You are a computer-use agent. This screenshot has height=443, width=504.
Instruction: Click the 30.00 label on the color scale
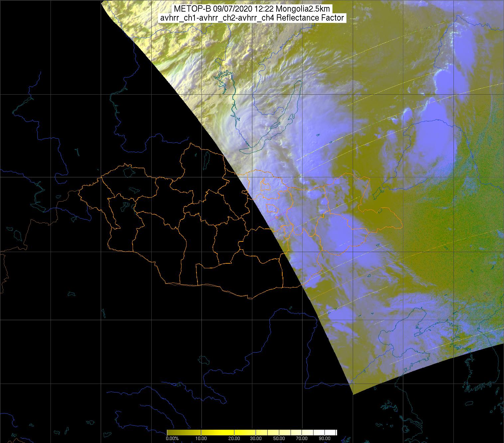coord(256,438)
